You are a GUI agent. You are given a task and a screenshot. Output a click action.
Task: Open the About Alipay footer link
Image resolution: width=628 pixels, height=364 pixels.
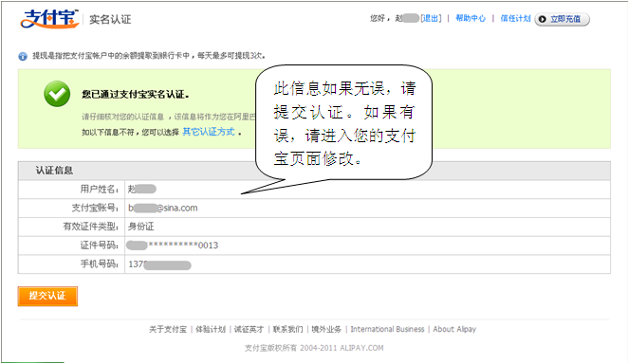454,329
